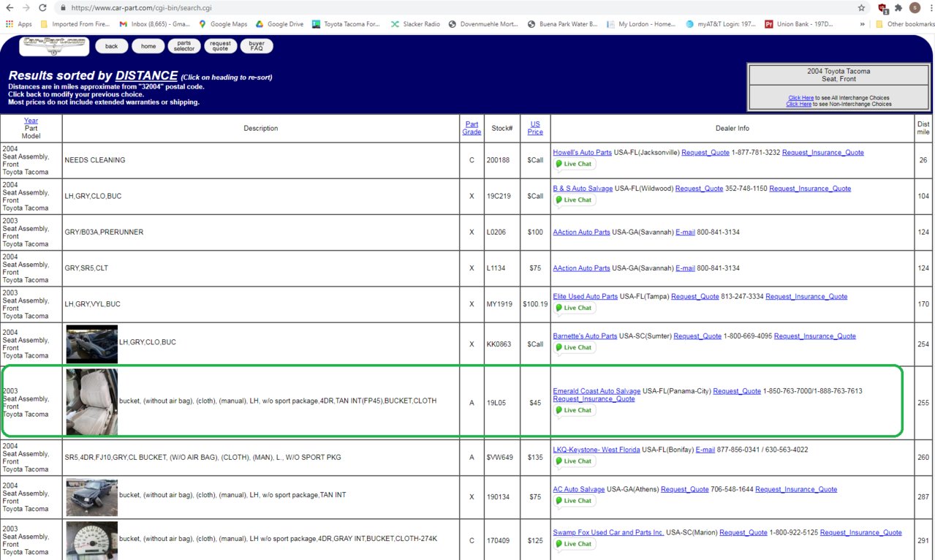This screenshot has height=560, width=935.
Task: View truck thumbnail for stock KK0863
Action: 91,344
